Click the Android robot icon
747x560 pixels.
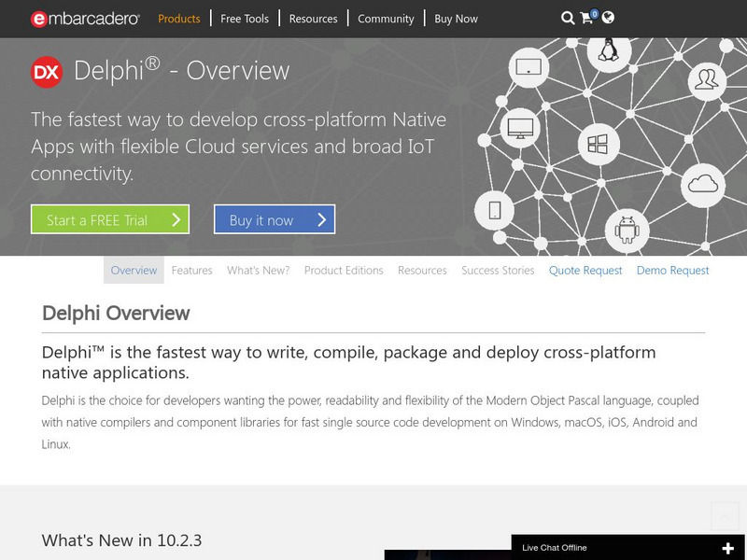click(x=627, y=230)
